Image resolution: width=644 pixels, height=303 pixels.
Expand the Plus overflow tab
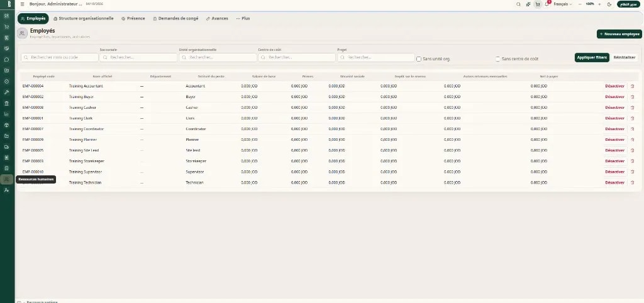(243, 18)
